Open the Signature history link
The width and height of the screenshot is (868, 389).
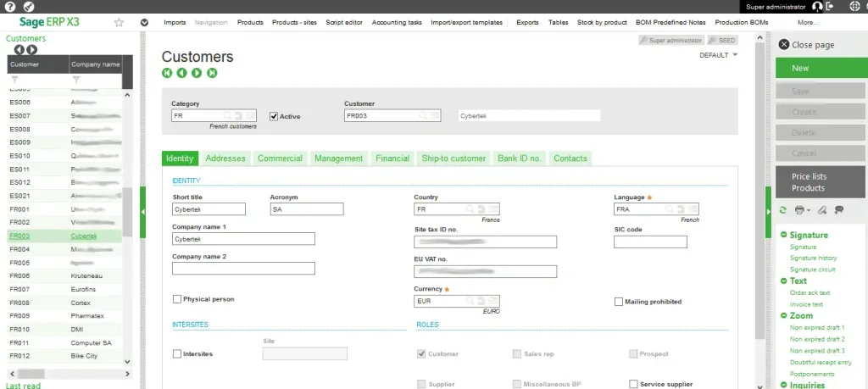point(813,258)
